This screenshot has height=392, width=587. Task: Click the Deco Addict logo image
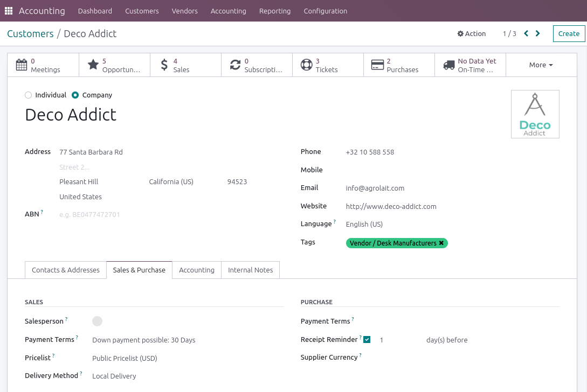click(x=535, y=114)
